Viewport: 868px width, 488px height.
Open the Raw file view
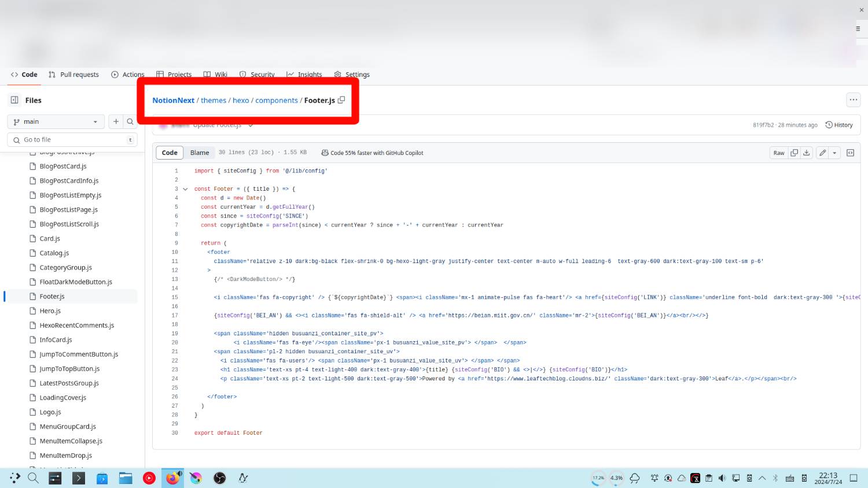click(x=779, y=153)
